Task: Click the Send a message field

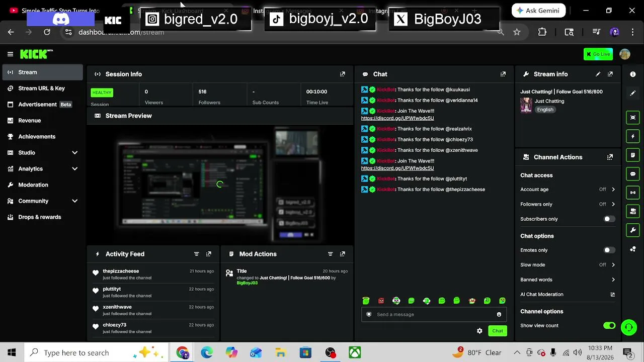Action: pyautogui.click(x=434, y=314)
